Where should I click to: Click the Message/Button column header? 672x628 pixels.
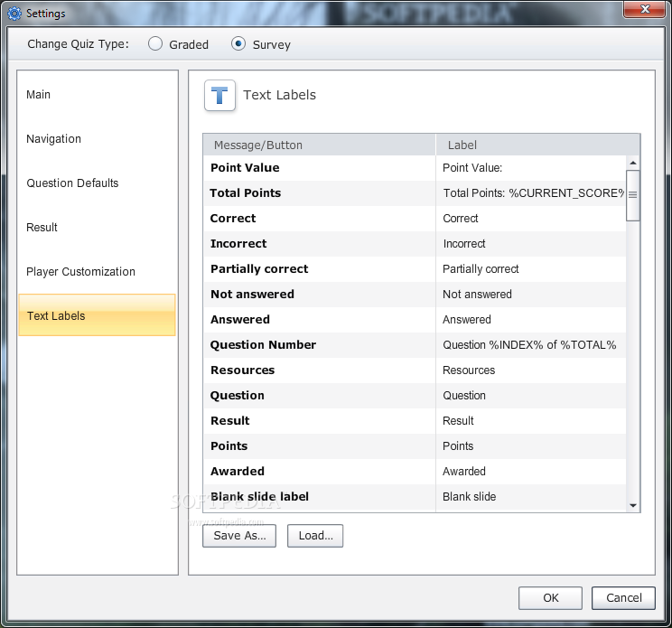point(319,145)
